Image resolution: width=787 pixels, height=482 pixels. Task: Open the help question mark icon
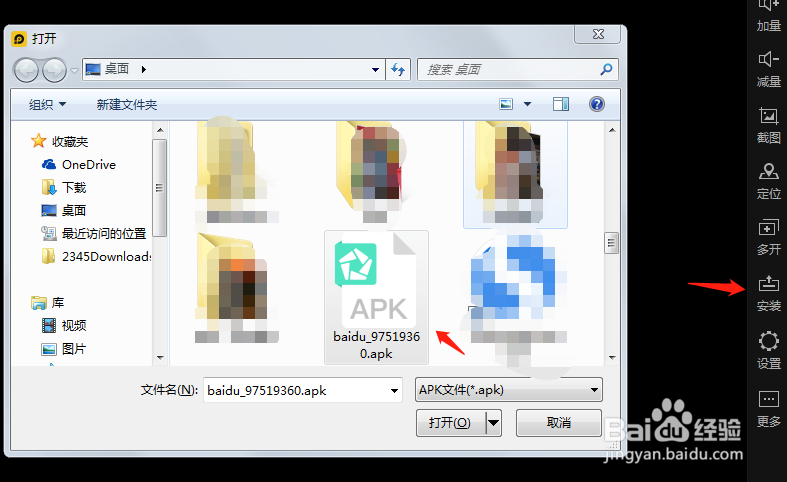[x=597, y=104]
